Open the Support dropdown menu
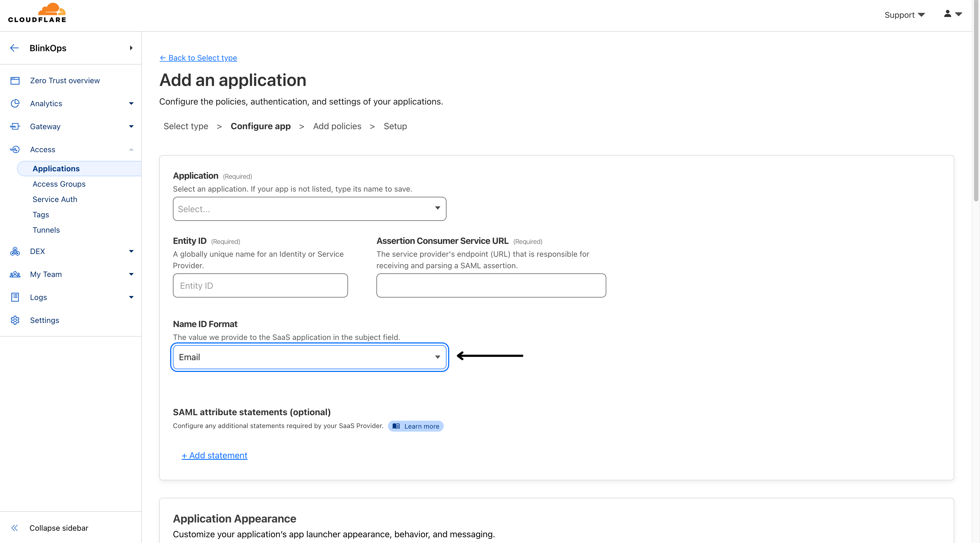The width and height of the screenshot is (980, 543). (904, 15)
